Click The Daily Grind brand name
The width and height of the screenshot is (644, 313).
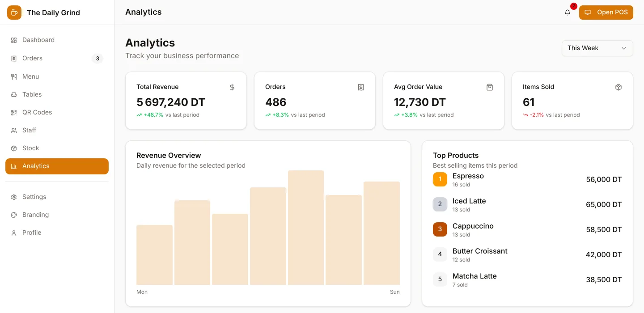(x=53, y=13)
